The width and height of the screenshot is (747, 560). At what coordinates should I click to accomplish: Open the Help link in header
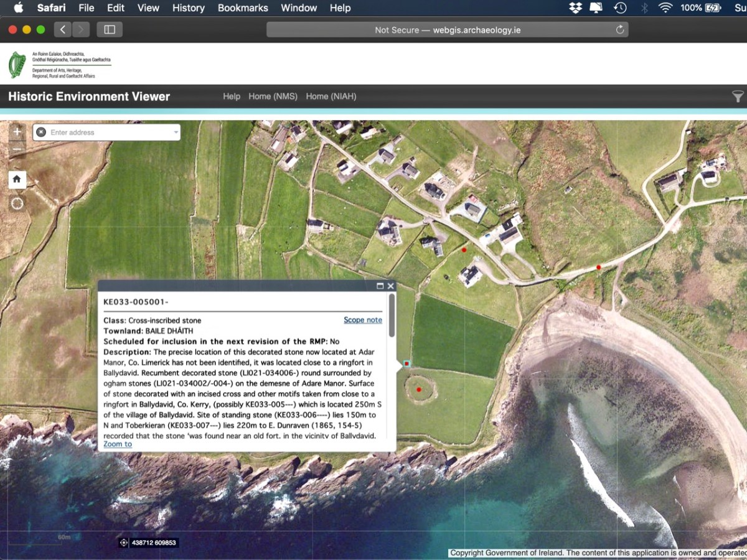click(x=232, y=96)
